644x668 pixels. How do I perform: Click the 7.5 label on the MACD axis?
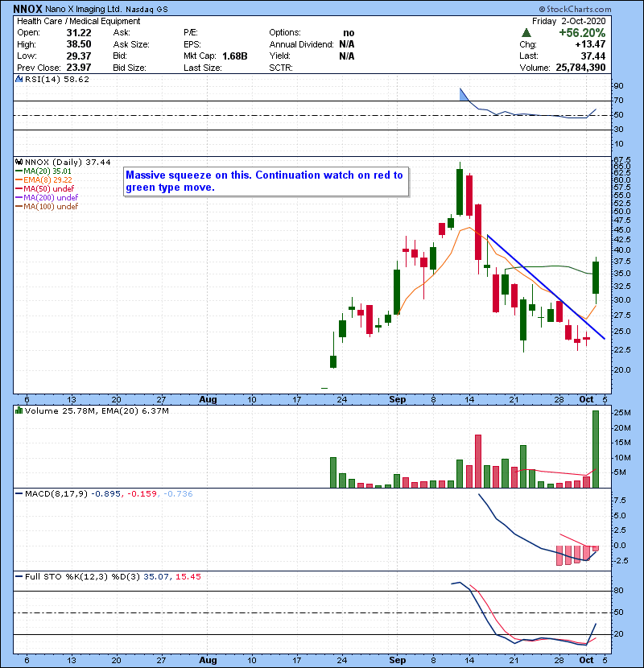click(x=620, y=501)
